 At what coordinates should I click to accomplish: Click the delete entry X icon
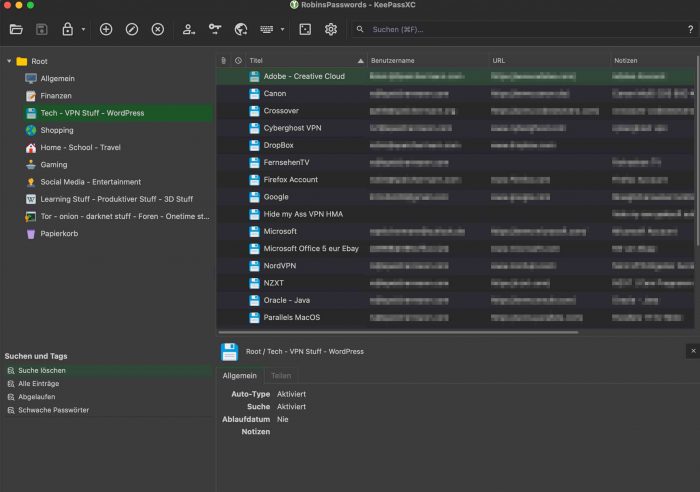[x=157, y=30]
